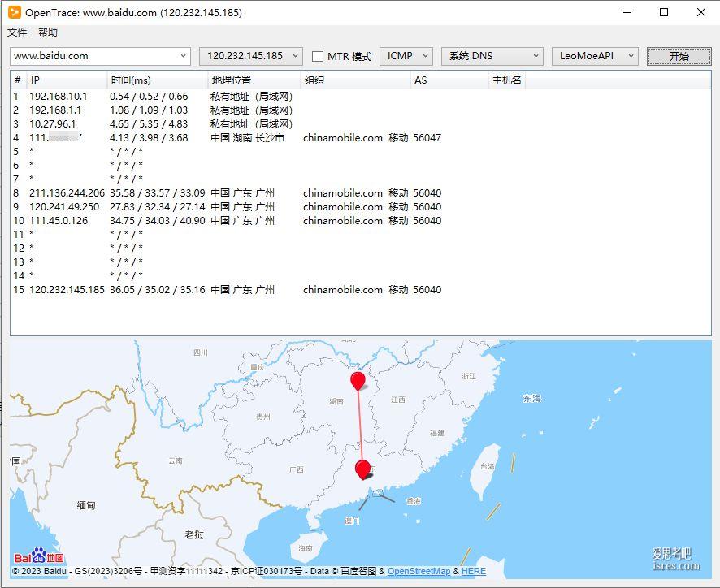Click the # column header
720x588 pixels.
19,80
